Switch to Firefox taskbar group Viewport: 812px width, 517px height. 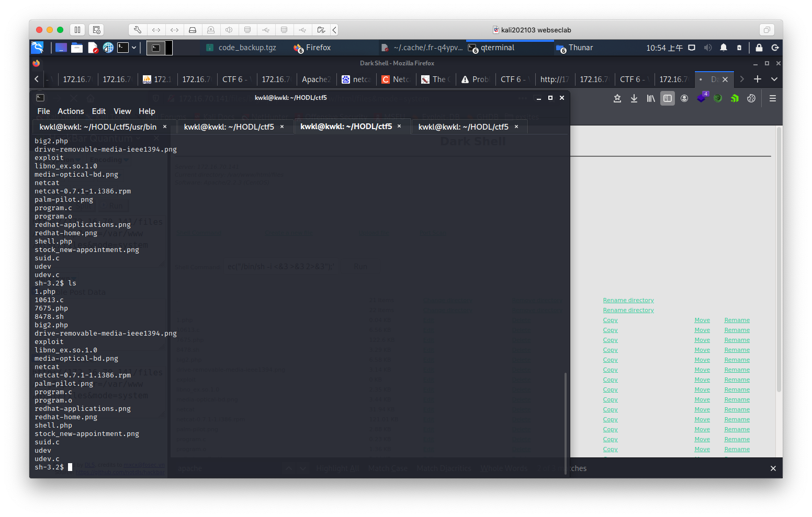tap(312, 48)
